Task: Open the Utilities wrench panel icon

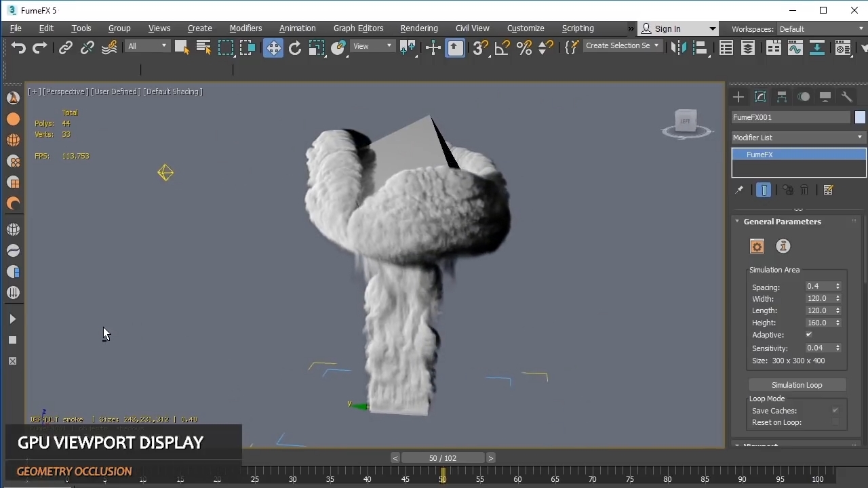Action: pyautogui.click(x=846, y=97)
